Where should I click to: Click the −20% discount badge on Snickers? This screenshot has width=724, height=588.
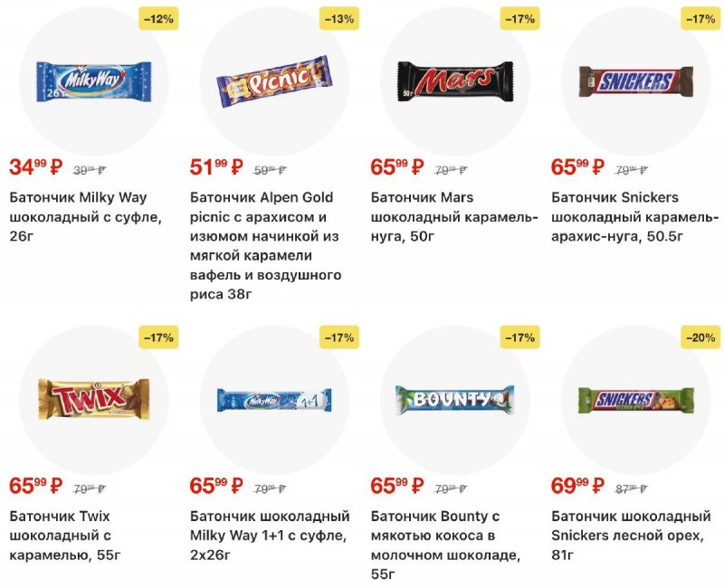700,337
